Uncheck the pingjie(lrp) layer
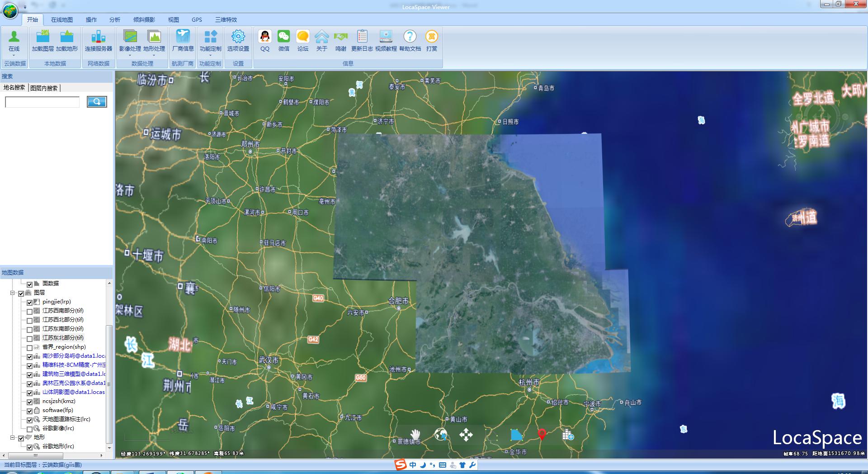 [x=30, y=302]
